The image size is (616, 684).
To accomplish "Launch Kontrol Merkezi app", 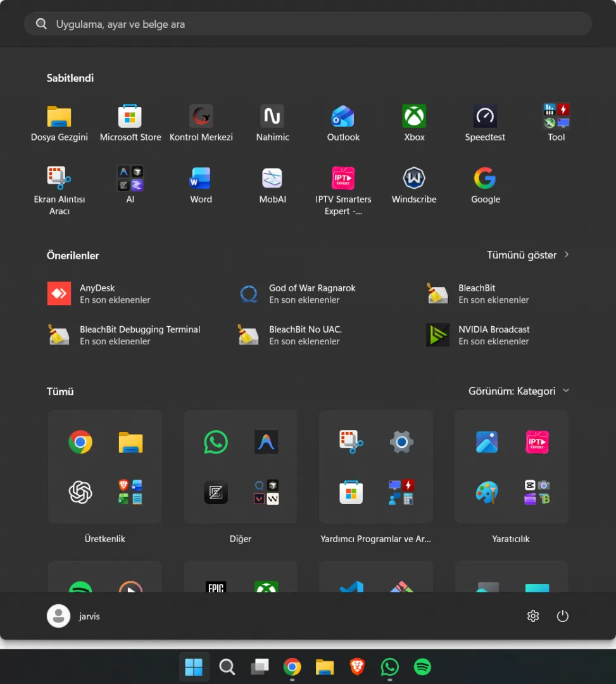I will click(x=201, y=123).
